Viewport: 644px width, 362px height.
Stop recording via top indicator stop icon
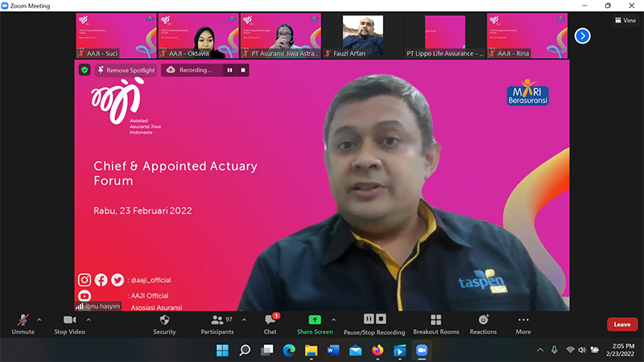click(243, 70)
